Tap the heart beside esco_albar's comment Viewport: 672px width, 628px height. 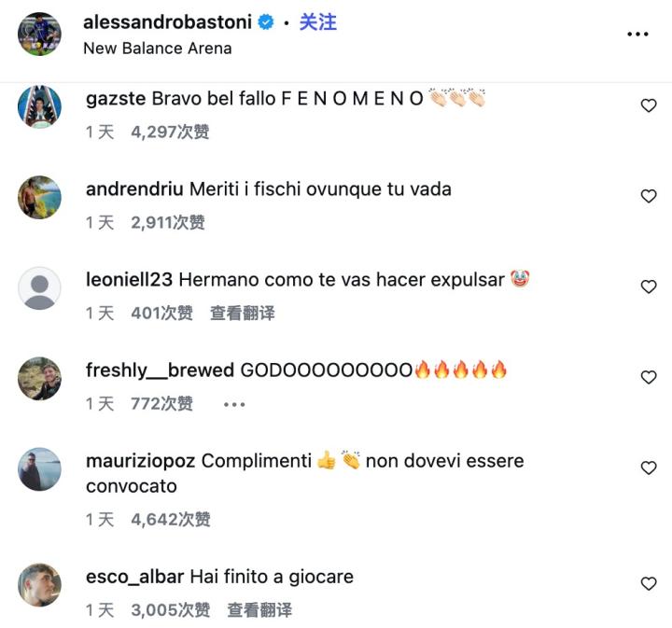(x=649, y=583)
